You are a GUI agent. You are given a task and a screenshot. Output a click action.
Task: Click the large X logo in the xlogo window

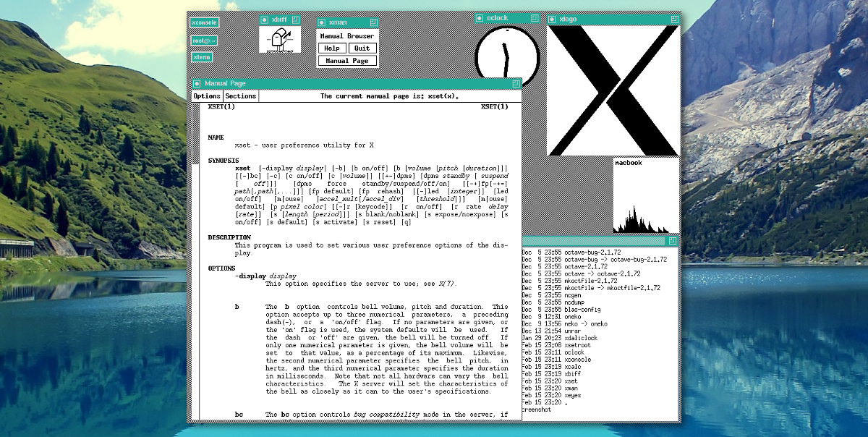[613, 90]
